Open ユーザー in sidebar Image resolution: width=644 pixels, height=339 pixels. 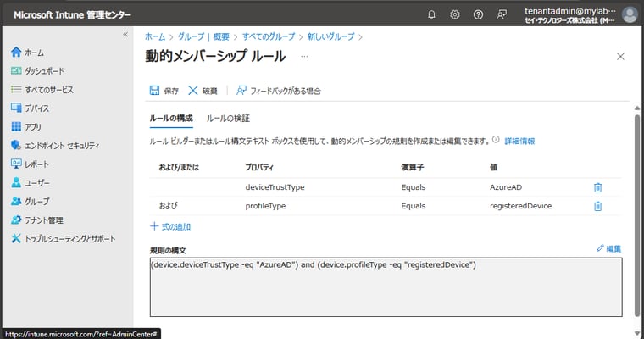click(31, 183)
